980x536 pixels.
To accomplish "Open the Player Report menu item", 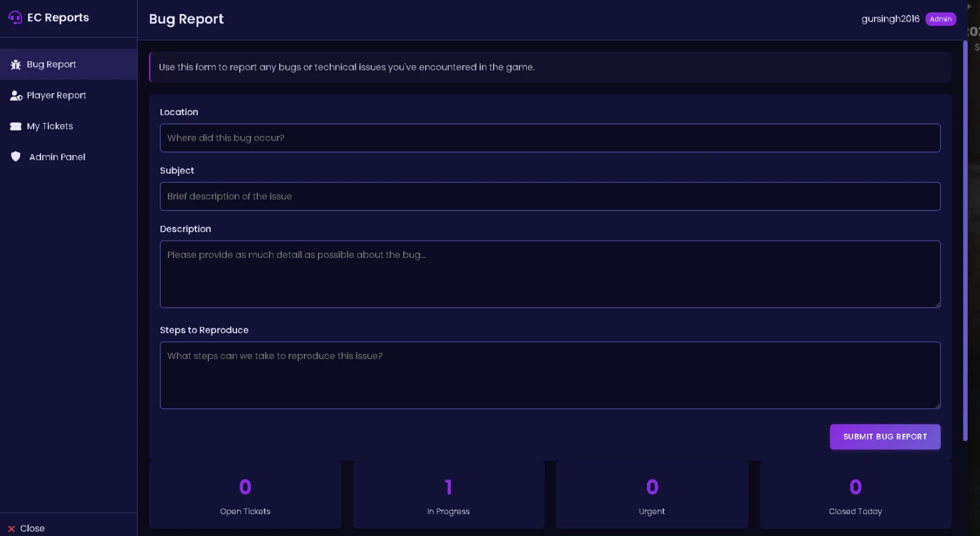I will (69, 96).
